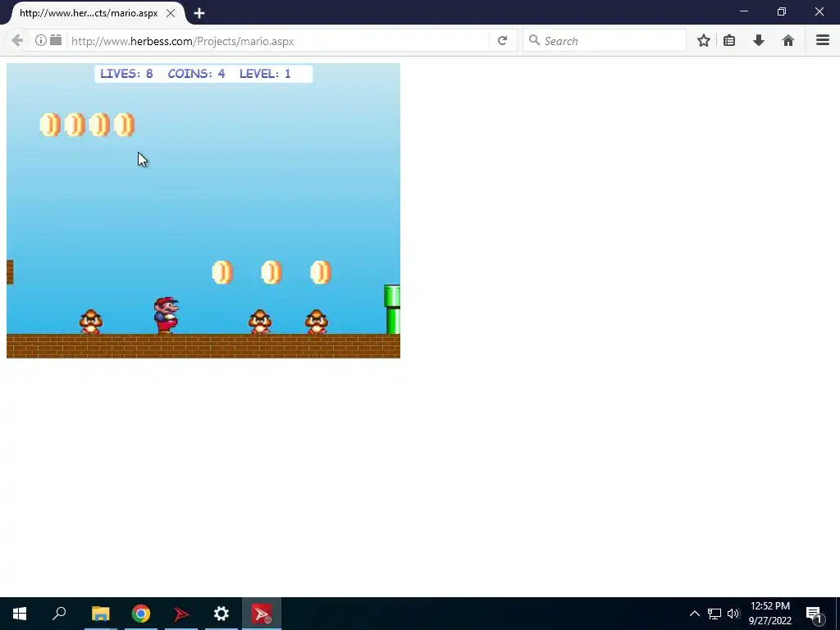Viewport: 840px width, 630px height.
Task: Show bookmarks list icon in toolbar
Action: [729, 41]
